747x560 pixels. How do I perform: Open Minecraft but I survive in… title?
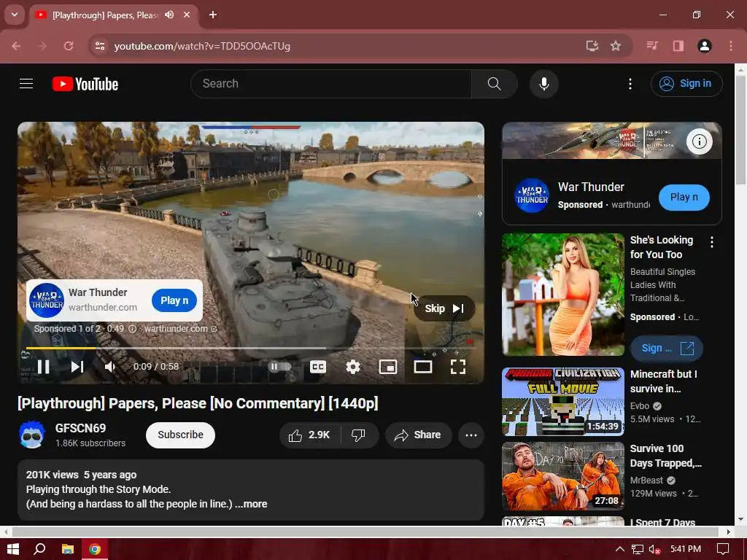[x=663, y=381]
